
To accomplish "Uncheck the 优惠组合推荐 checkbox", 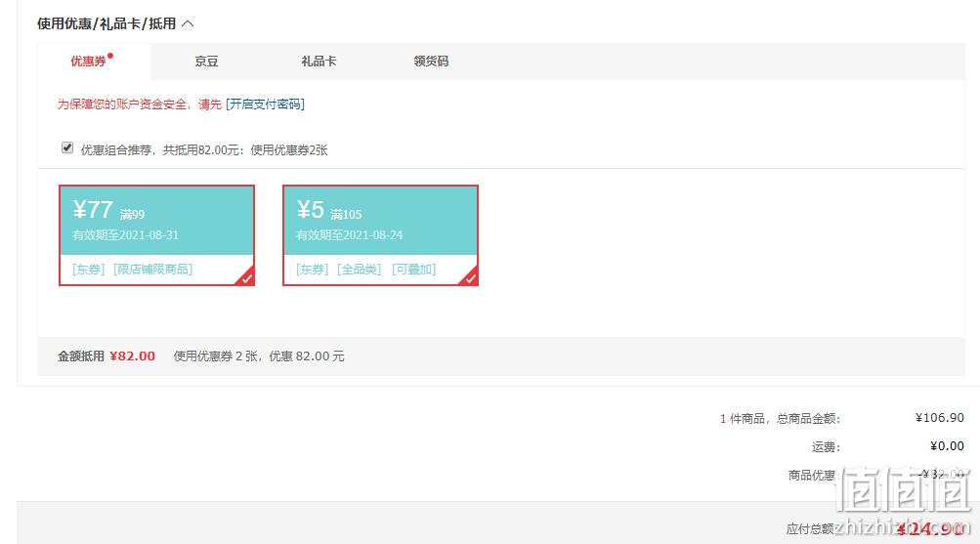I will pos(67,148).
